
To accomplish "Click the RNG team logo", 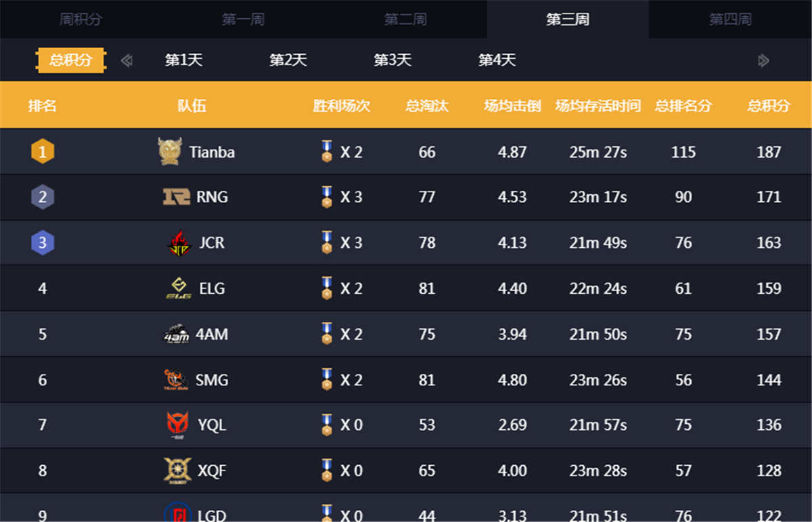I will (x=177, y=197).
